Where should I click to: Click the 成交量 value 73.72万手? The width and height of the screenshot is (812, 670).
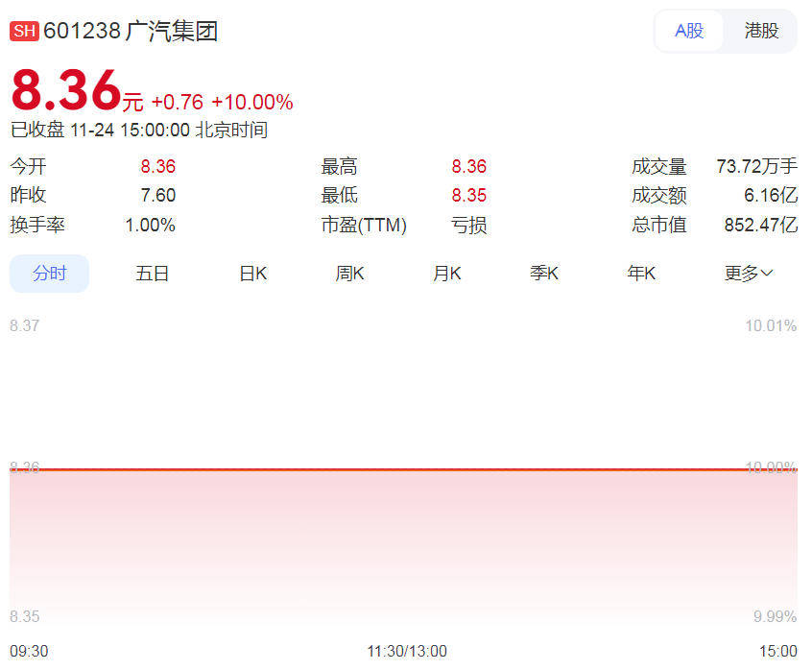click(756, 166)
